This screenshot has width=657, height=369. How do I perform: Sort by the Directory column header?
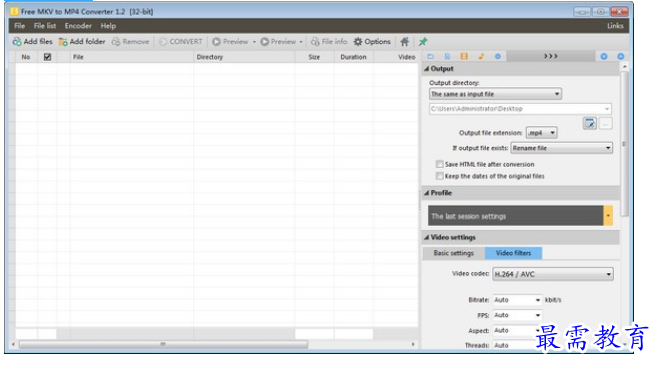pyautogui.click(x=244, y=57)
